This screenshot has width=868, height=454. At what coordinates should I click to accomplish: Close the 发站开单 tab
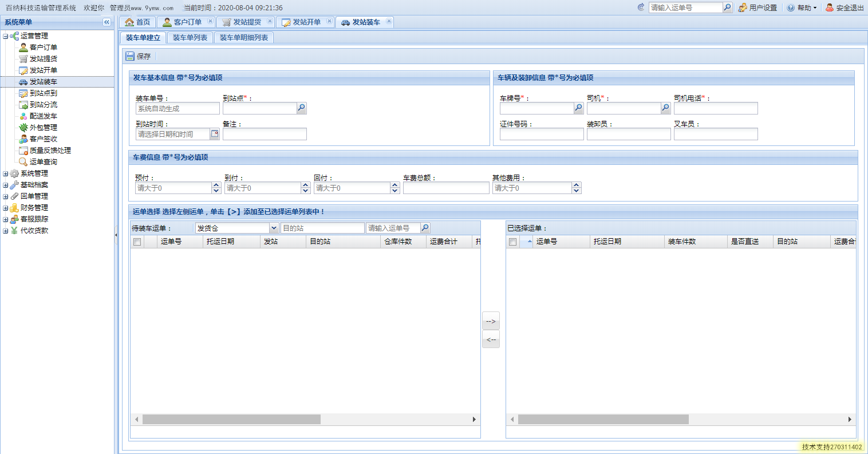pyautogui.click(x=329, y=21)
